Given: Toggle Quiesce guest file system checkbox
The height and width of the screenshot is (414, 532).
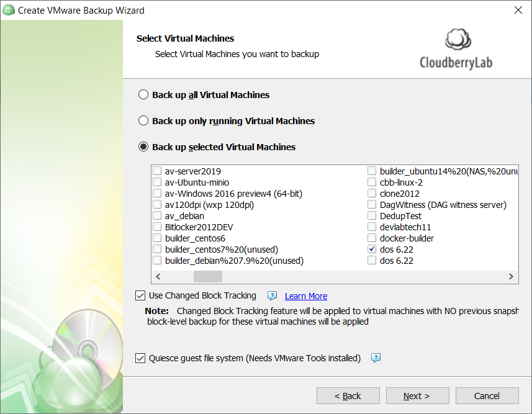Looking at the screenshot, I should click(x=140, y=358).
